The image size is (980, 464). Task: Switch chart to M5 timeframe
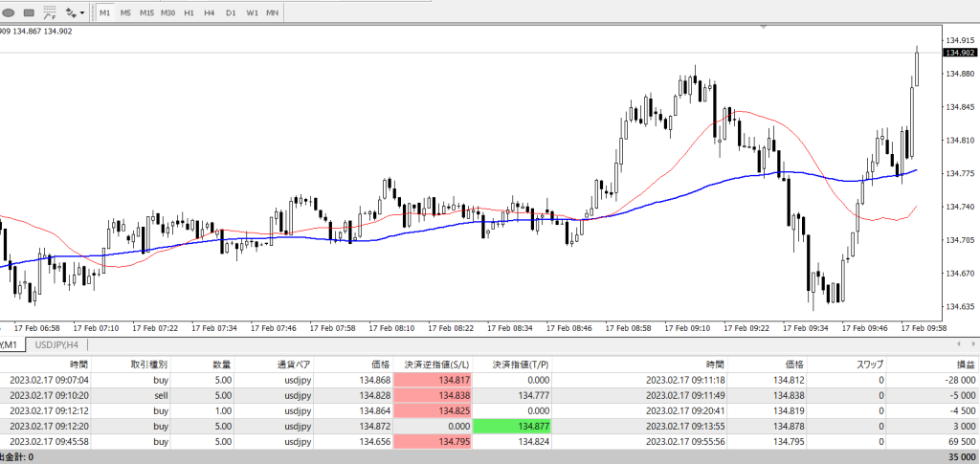pos(125,13)
